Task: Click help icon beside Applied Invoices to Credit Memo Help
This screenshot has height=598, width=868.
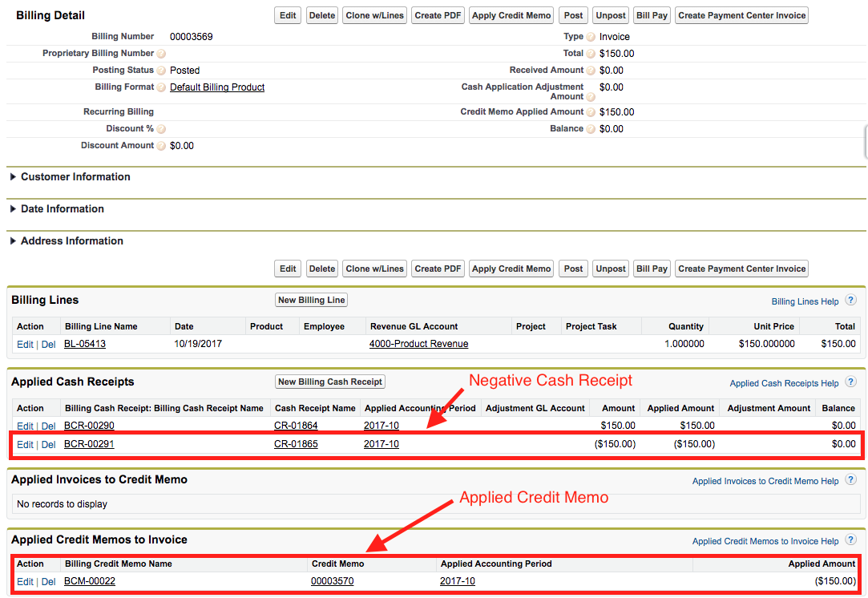Action: click(850, 480)
